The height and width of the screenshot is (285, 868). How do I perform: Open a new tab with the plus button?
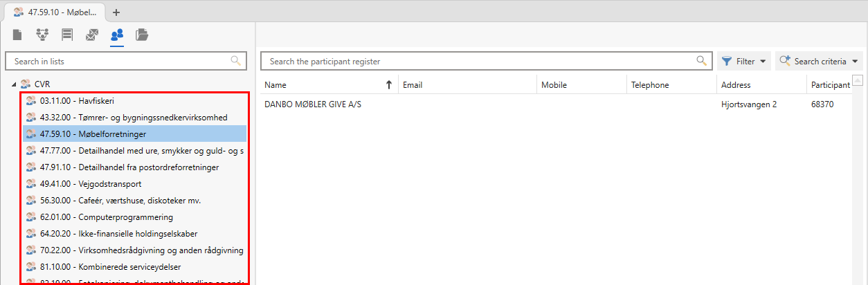point(116,12)
